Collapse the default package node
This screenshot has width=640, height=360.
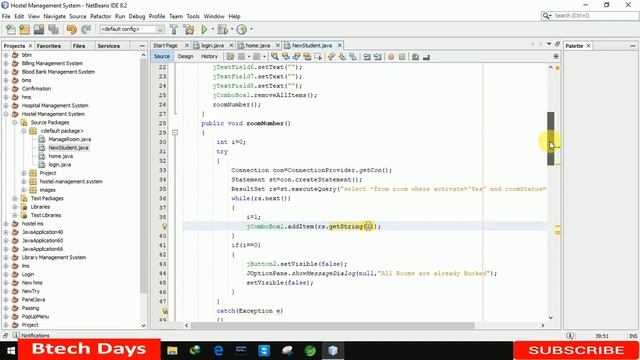coord(24,131)
